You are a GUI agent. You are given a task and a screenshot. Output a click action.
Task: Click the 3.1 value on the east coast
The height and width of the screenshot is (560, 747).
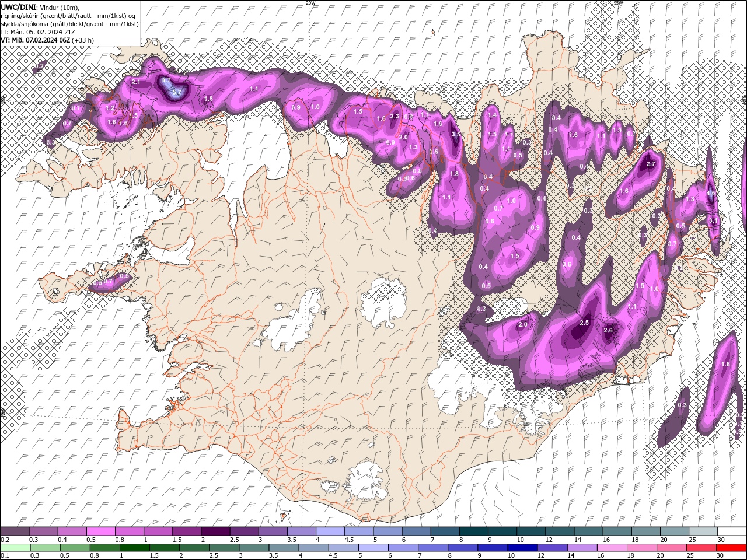[713, 221]
